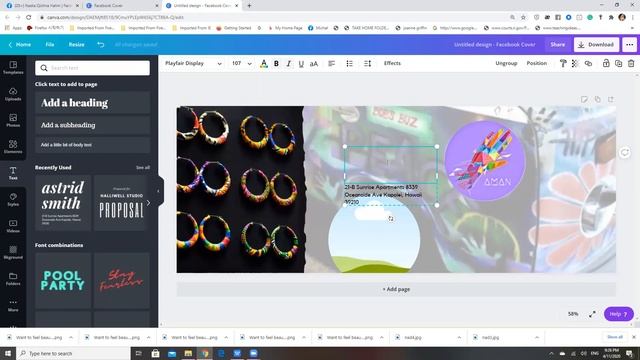Toggle uppercase aA formatting
The width and height of the screenshot is (640, 360).
click(x=314, y=64)
